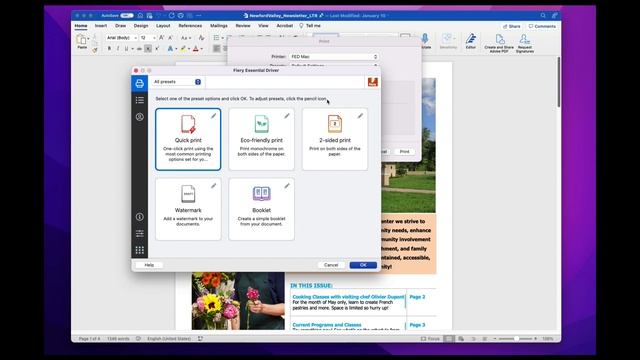640x360 pixels.
Task: Toggle Italic formatting in Word
Action: (118, 49)
